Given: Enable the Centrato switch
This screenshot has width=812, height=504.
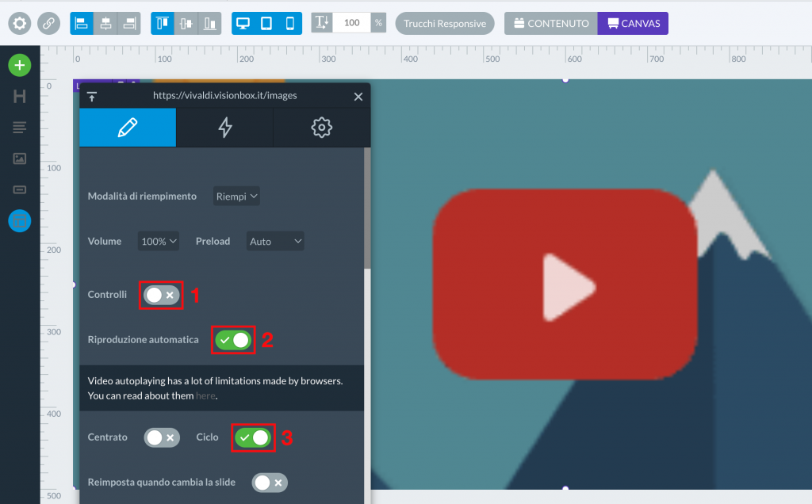Looking at the screenshot, I should (x=162, y=437).
